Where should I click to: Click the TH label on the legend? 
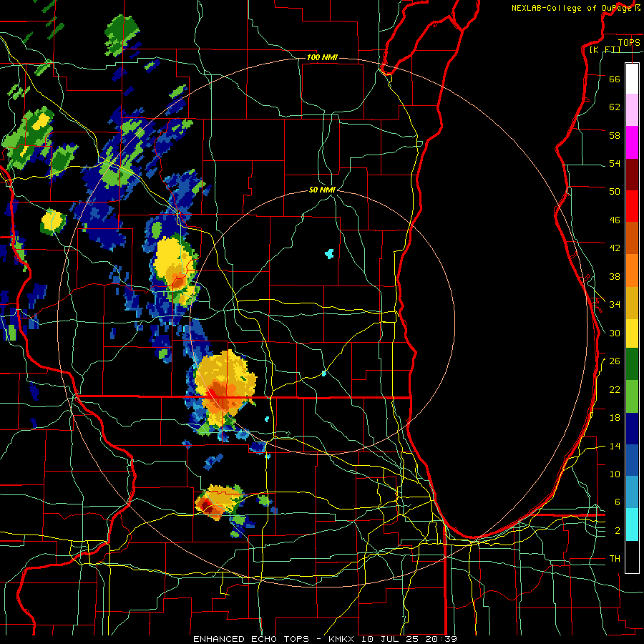tap(615, 559)
